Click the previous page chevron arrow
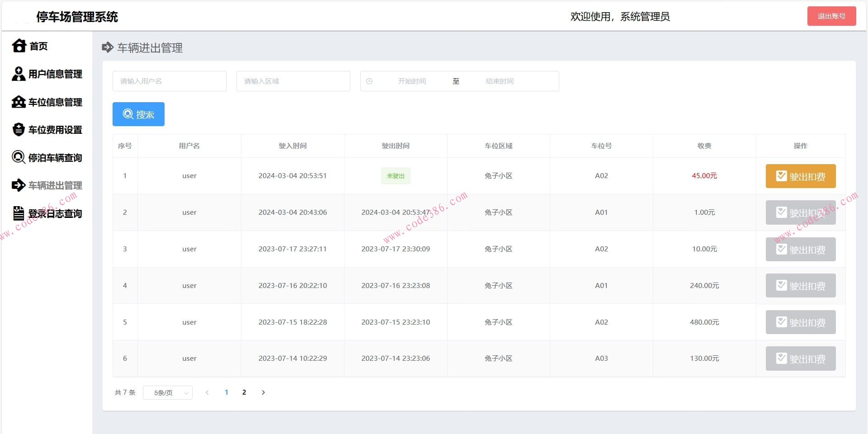The height and width of the screenshot is (434, 868). 207,392
